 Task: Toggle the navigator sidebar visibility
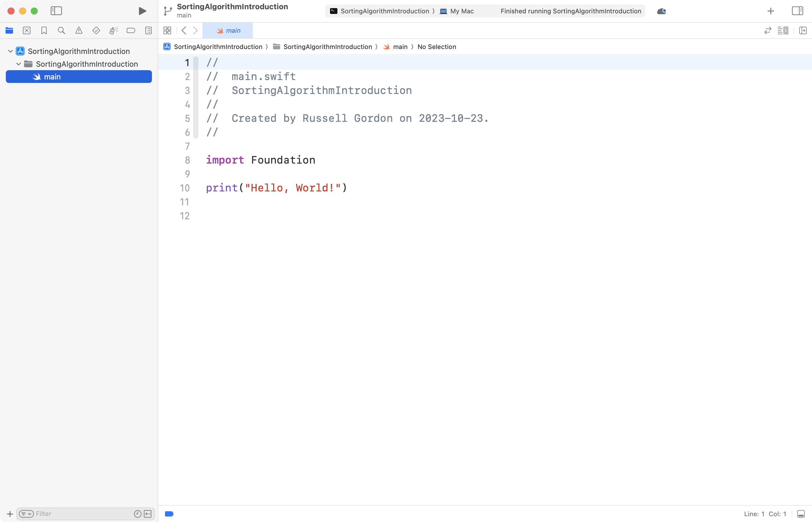pos(56,11)
